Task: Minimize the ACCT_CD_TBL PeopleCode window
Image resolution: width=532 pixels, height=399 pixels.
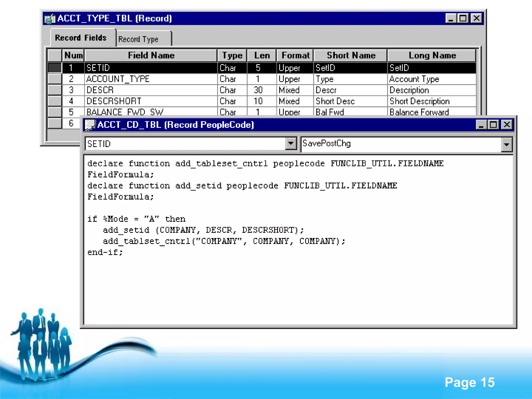Action: (481, 125)
